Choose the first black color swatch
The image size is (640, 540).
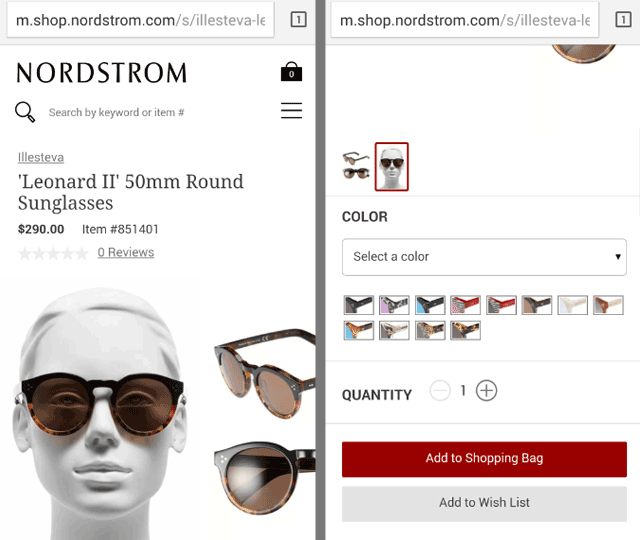click(358, 305)
